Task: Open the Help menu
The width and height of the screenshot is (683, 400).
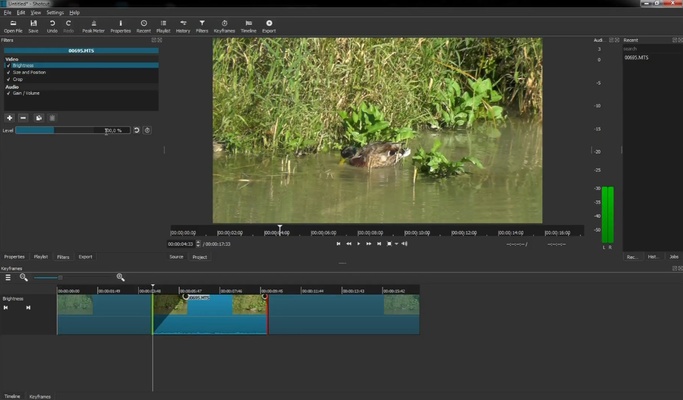Action: coord(74,13)
